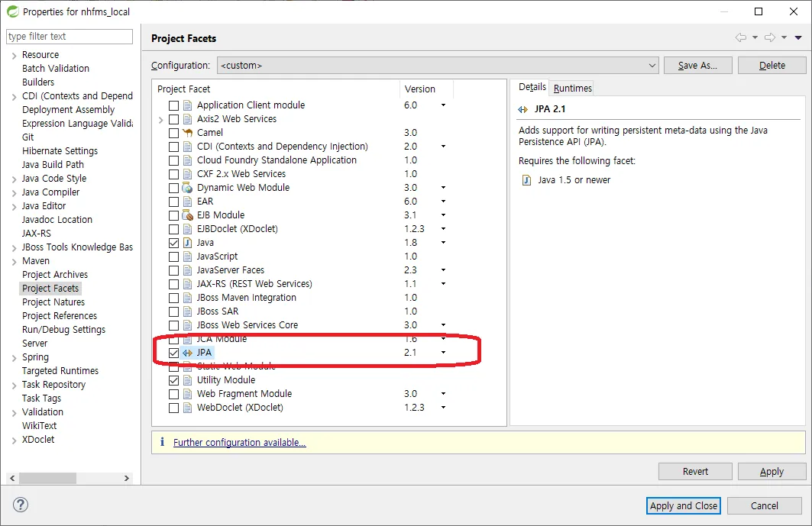The image size is (812, 526).
Task: Click Apply and Close button
Action: tap(684, 506)
